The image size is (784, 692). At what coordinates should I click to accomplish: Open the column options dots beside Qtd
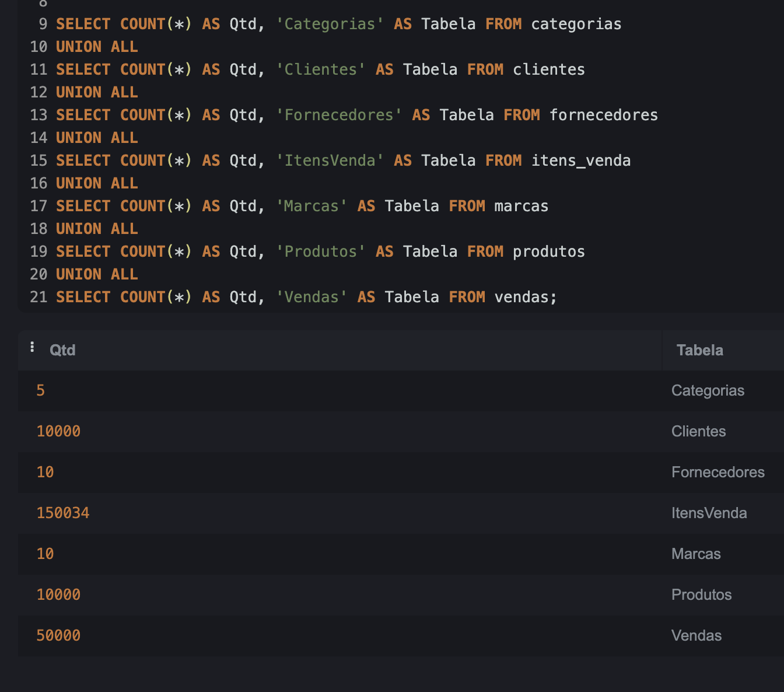32,347
